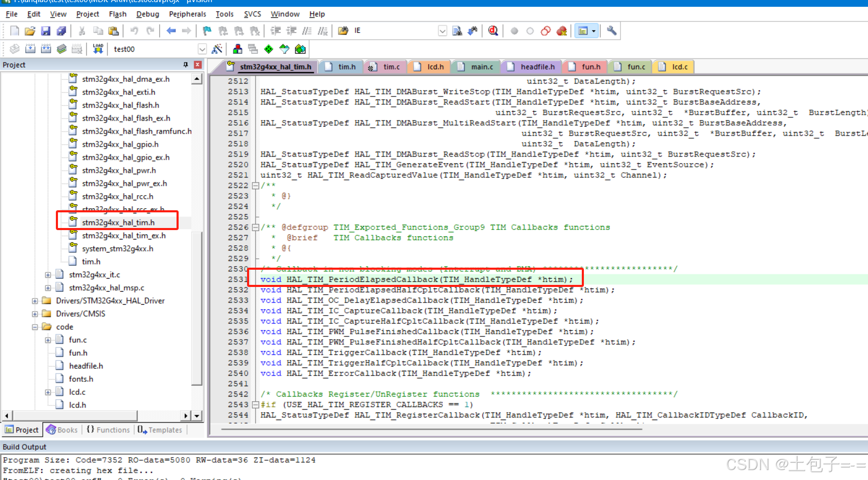The image size is (868, 480).
Task: Kill all breakpoints with the red X icon
Action: 561,31
